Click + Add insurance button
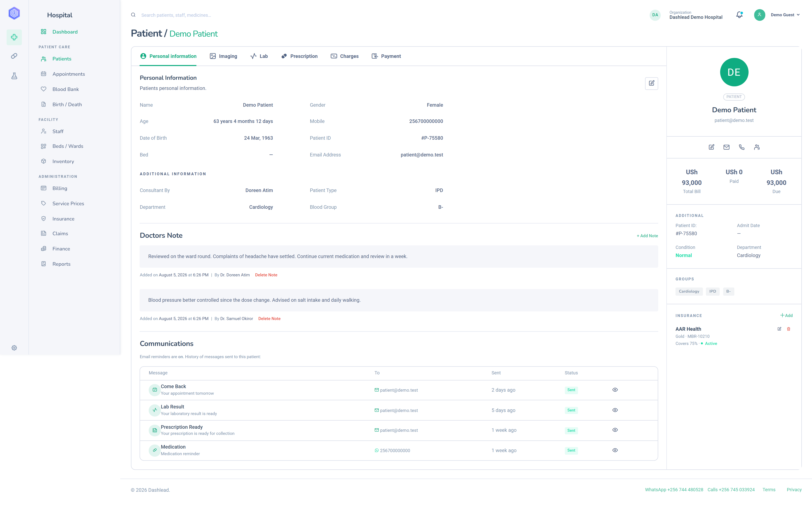Image resolution: width=812 pixels, height=508 pixels. (786, 315)
